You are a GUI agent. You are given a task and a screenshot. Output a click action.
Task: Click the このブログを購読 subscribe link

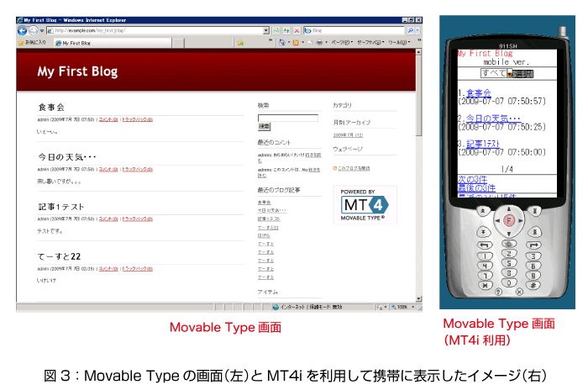pyautogui.click(x=354, y=169)
